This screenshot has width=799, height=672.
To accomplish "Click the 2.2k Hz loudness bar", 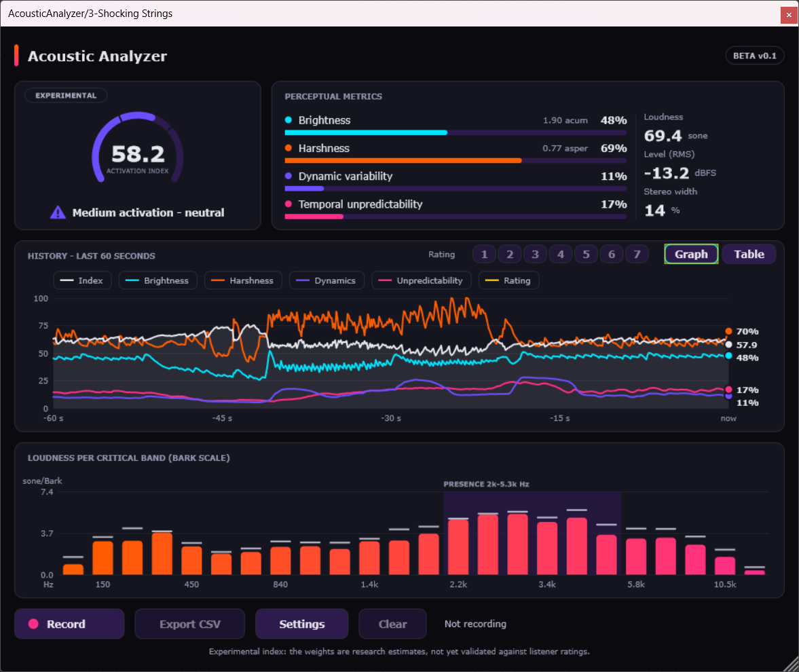I will (x=458, y=546).
